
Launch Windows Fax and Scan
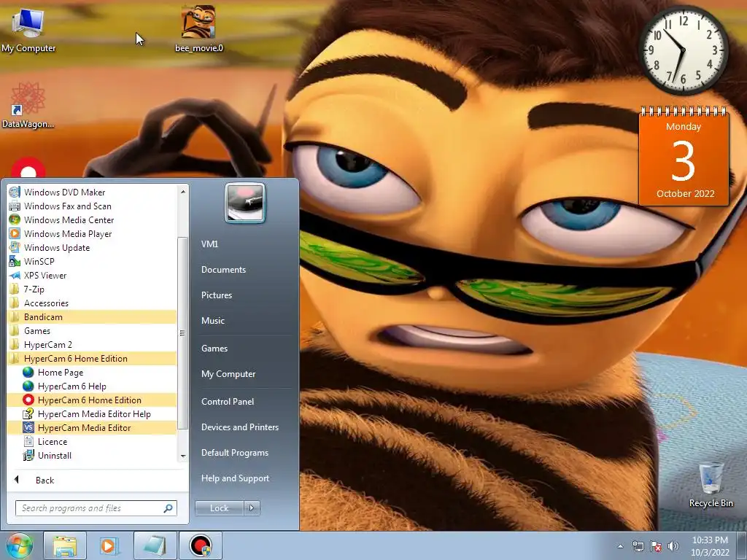coord(91,206)
